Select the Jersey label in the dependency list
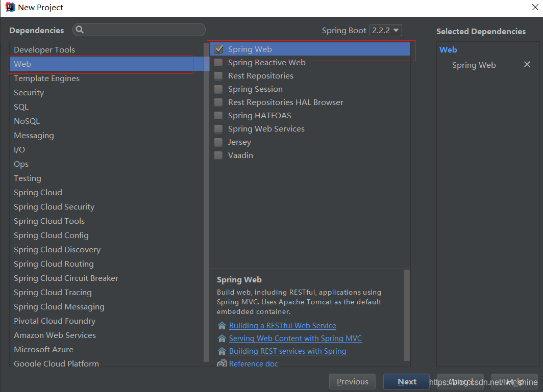Image resolution: width=543 pixels, height=392 pixels. [240, 142]
